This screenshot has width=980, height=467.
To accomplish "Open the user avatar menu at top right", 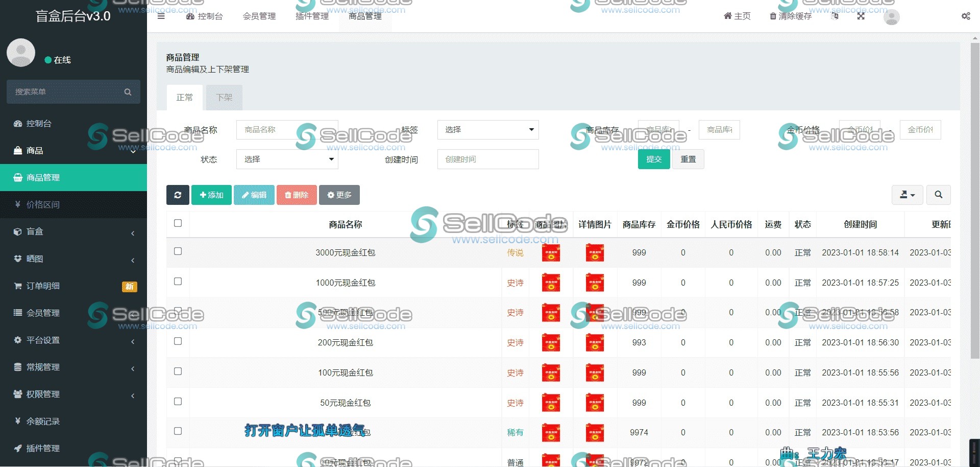I will click(x=891, y=17).
